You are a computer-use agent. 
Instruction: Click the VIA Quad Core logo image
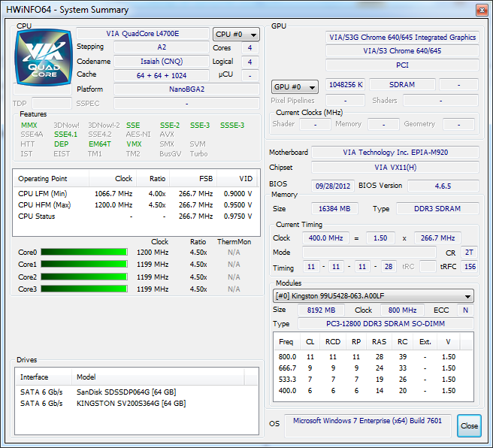click(x=44, y=58)
